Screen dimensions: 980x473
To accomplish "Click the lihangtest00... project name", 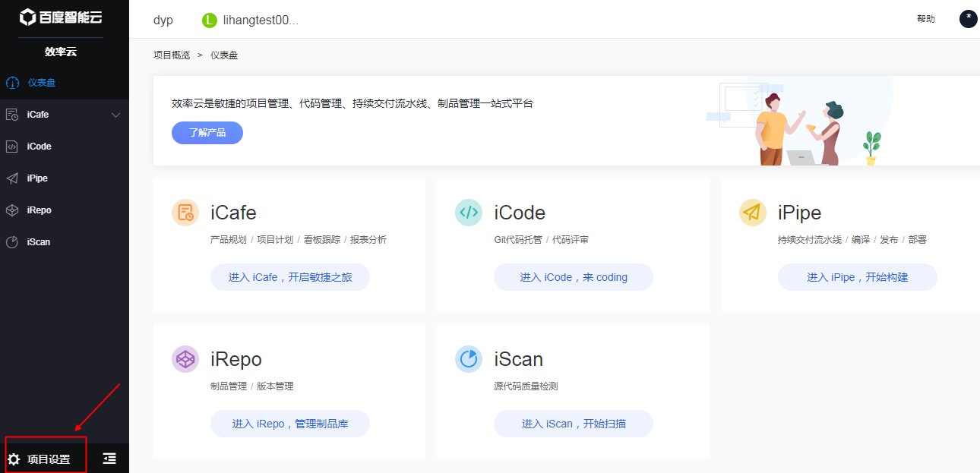I will pyautogui.click(x=261, y=20).
